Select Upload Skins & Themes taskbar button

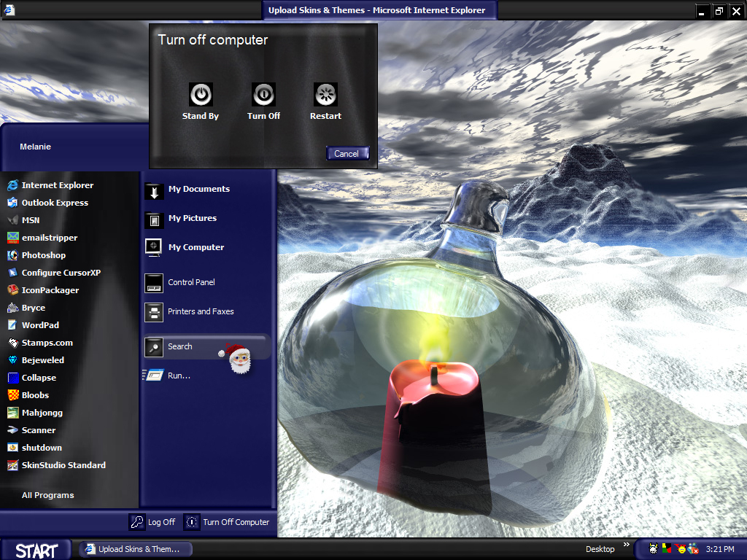point(135,549)
